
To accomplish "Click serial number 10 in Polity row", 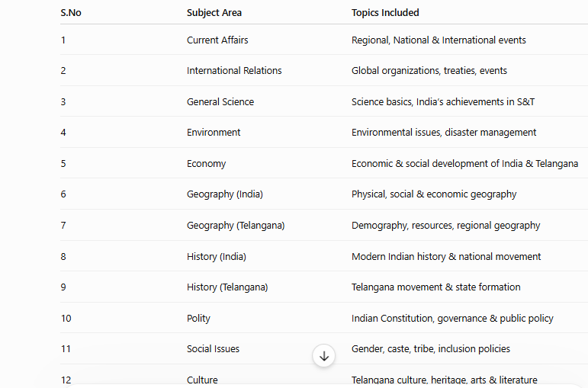I will 66,319.
